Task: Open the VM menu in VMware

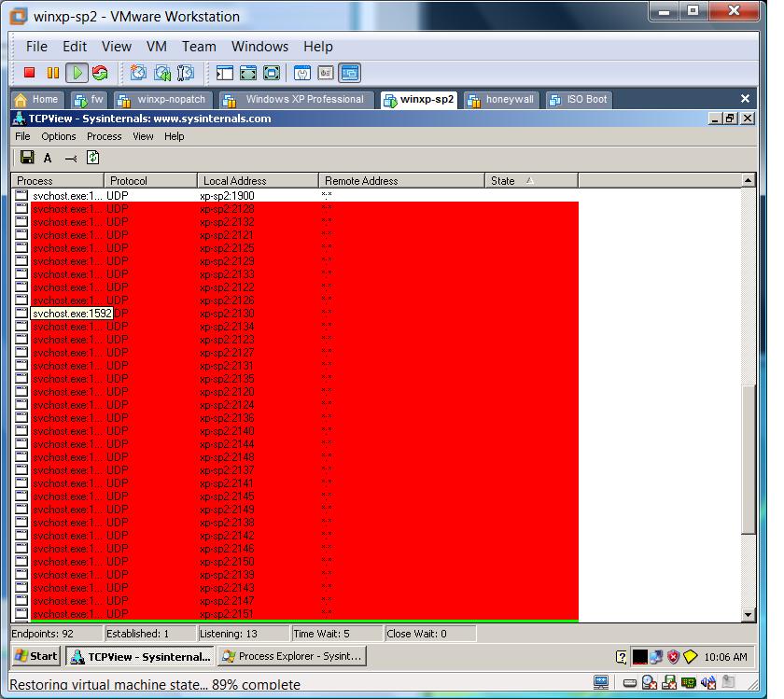Action: point(157,47)
